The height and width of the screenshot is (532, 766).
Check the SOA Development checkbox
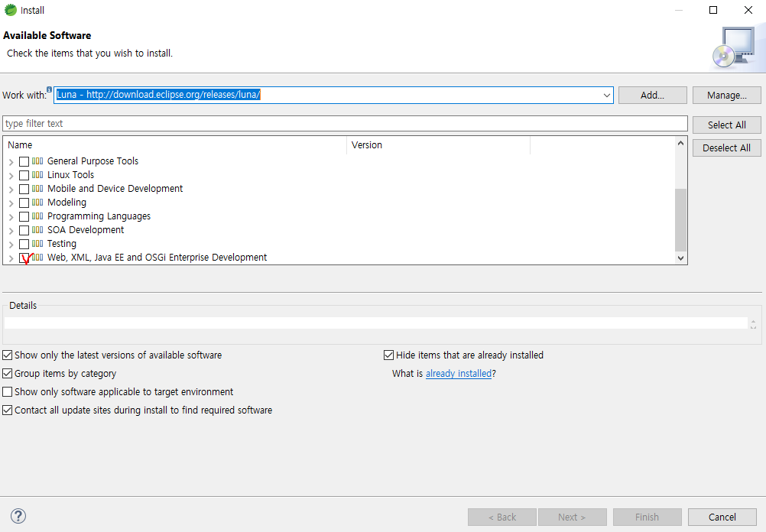24,230
